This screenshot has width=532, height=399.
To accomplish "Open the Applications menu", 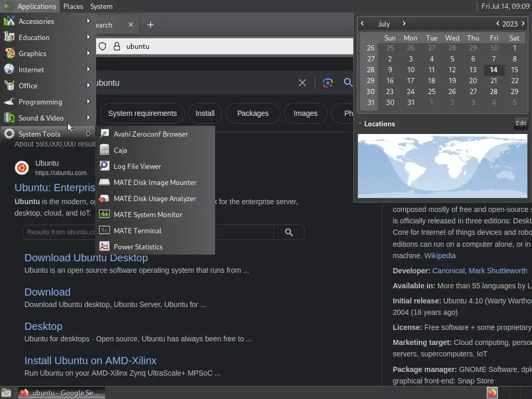I will (30, 6).
